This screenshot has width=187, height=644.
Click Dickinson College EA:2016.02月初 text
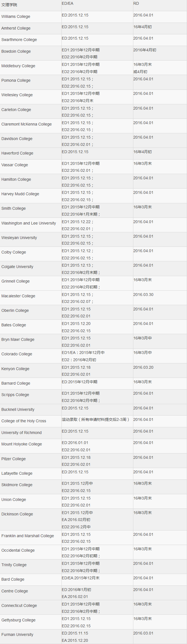coord(76,520)
